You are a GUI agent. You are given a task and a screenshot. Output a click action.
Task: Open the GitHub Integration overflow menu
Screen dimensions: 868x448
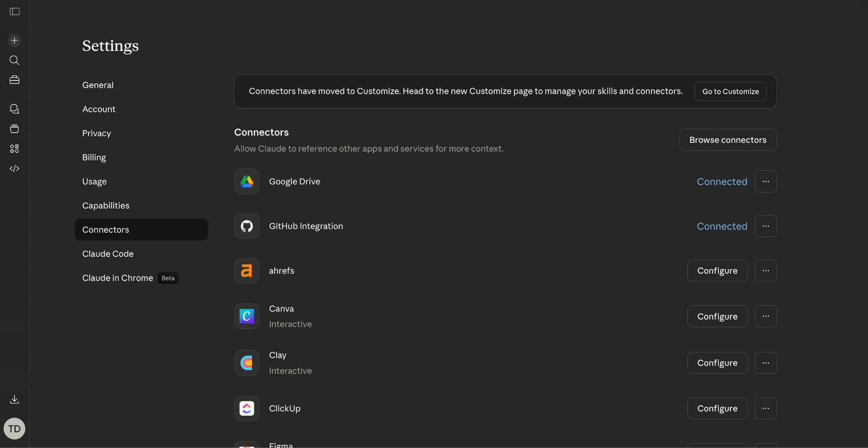coord(765,226)
